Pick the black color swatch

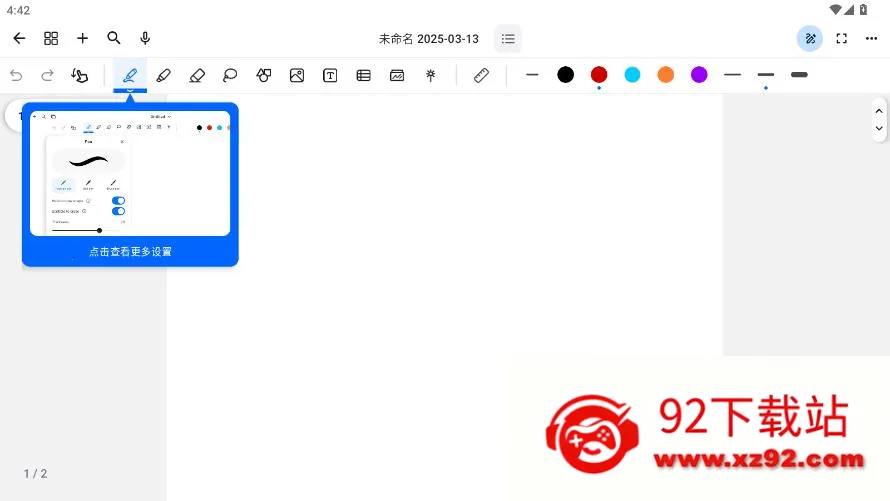click(x=565, y=74)
